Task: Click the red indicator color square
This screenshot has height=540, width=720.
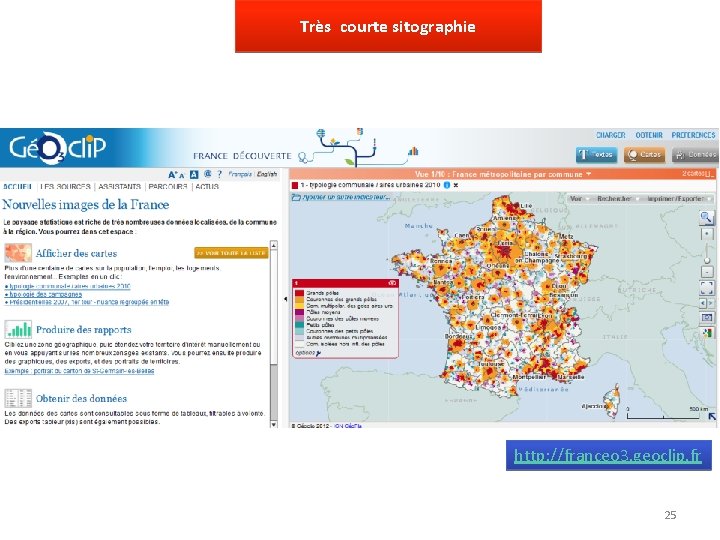Action: [295, 186]
